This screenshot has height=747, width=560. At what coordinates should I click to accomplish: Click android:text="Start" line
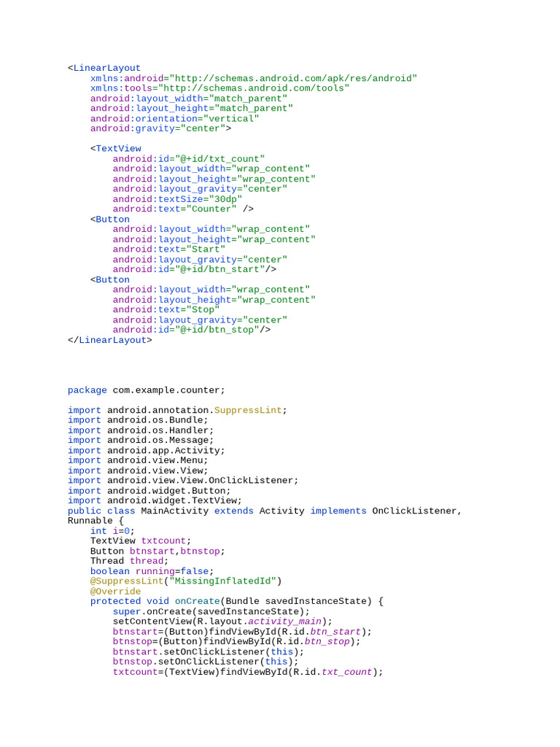[x=169, y=249]
